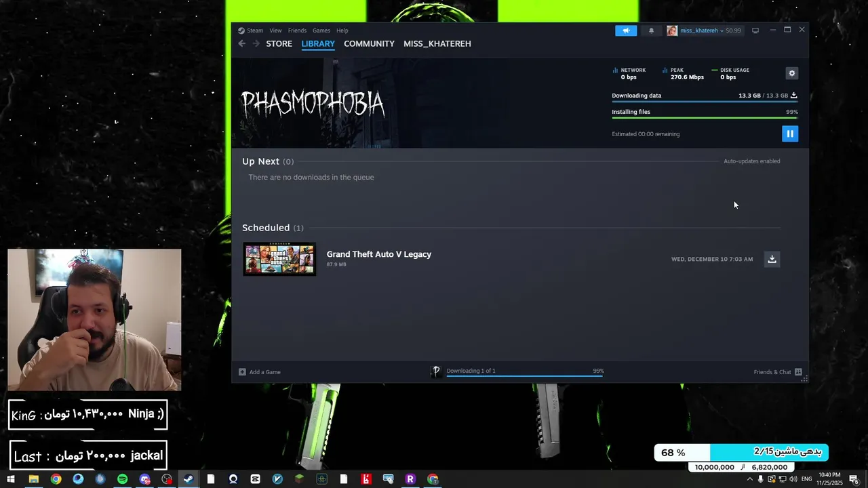Click the forward navigation arrow
The width and height of the screenshot is (868, 488).
[256, 43]
